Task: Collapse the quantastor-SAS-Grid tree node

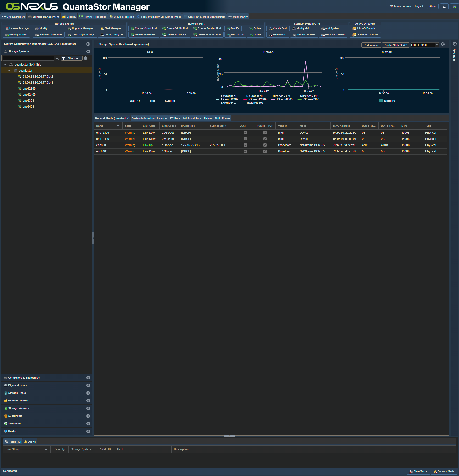Action: click(5, 65)
